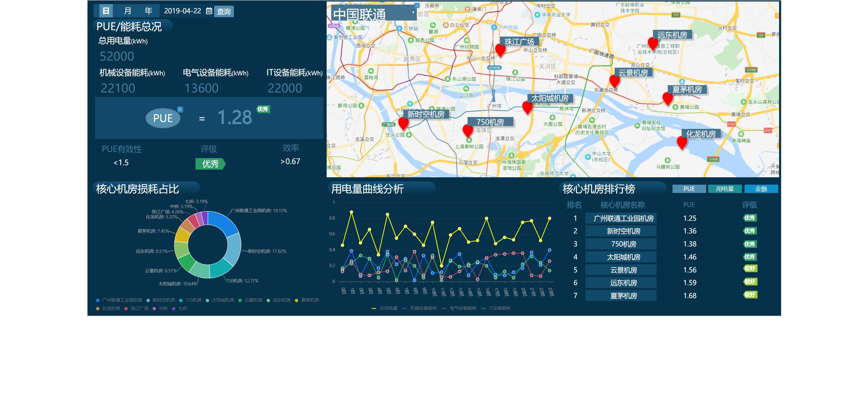
Task: Switch to the 月 view tab
Action: click(x=127, y=11)
